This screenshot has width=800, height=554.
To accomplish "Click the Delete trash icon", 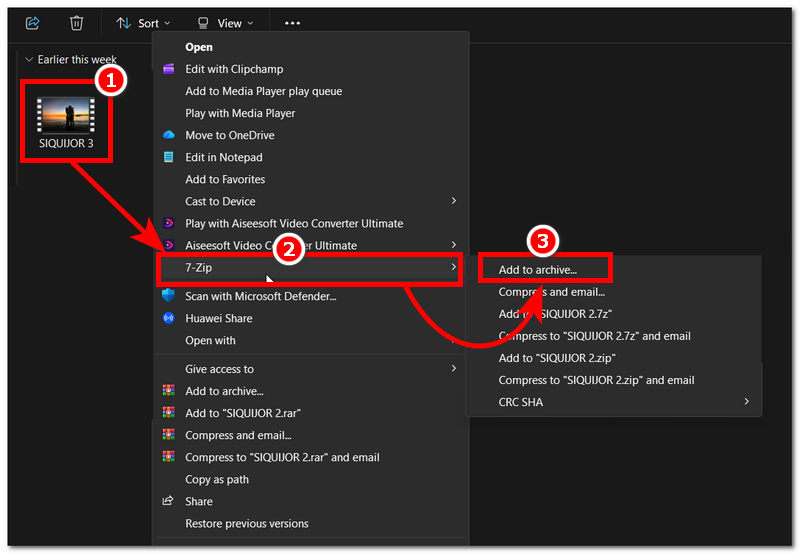I will (77, 23).
